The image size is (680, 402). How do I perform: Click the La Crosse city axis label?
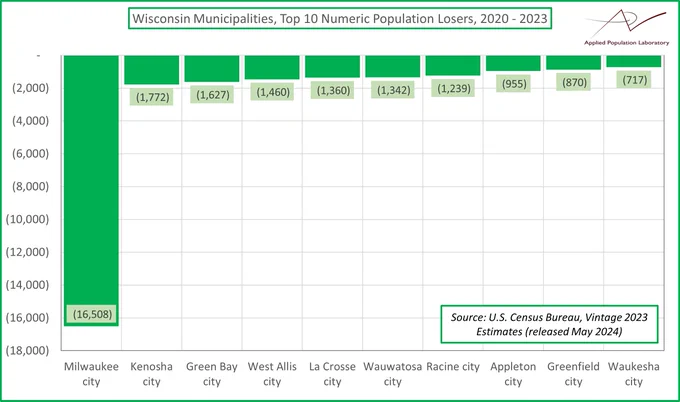[332, 374]
